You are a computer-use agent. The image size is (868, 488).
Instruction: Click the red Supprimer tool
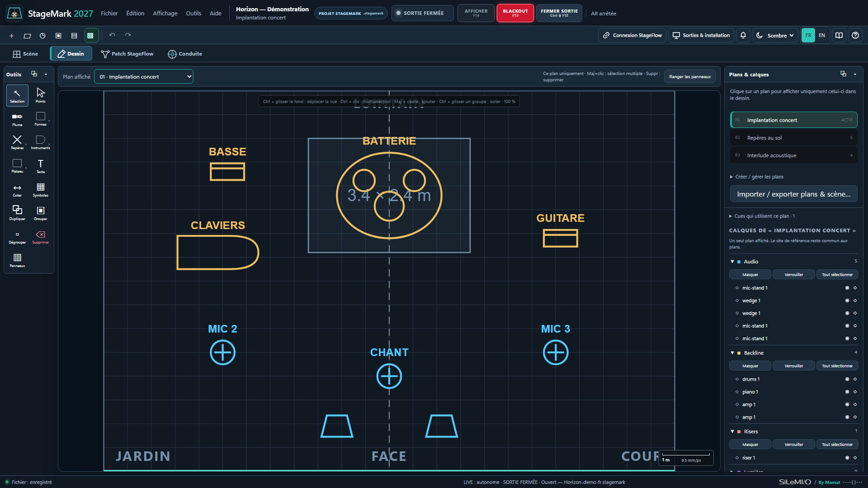click(41, 237)
